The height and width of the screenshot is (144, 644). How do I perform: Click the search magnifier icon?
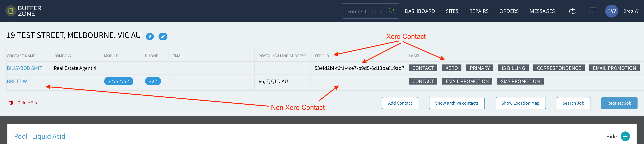point(392,11)
